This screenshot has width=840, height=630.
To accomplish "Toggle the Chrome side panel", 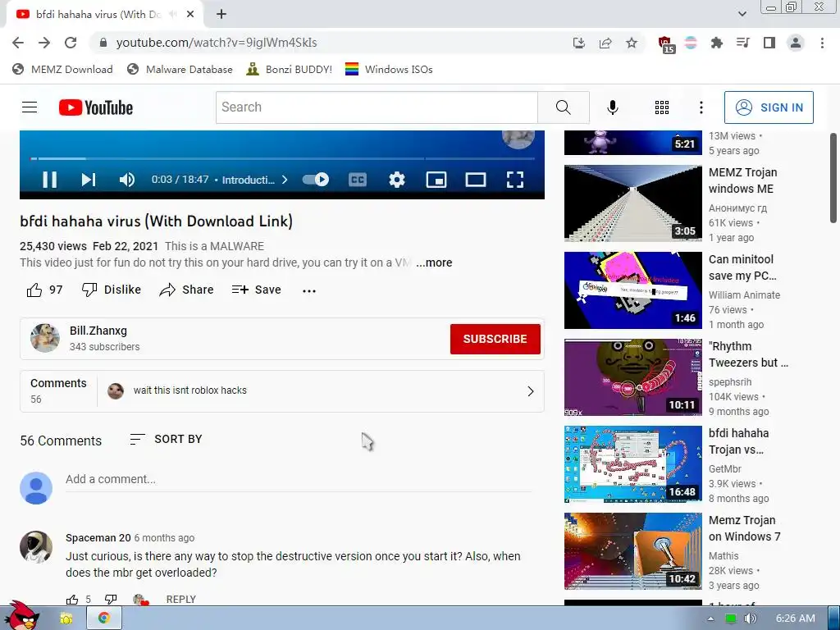I will pos(769,43).
